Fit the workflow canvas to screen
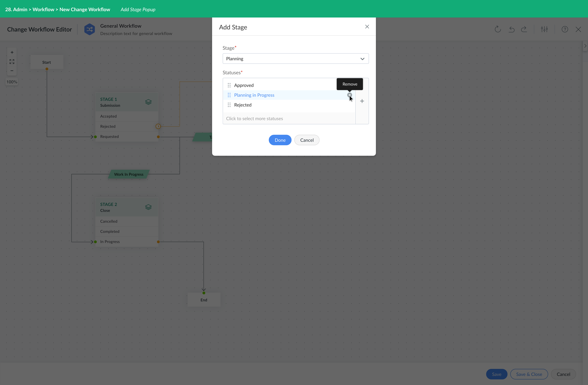588x385 pixels. (12, 62)
